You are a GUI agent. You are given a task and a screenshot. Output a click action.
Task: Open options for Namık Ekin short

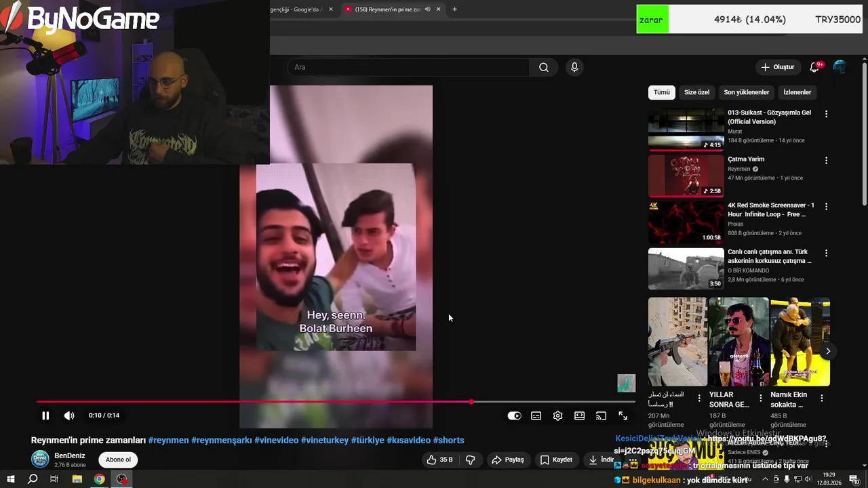point(821,398)
